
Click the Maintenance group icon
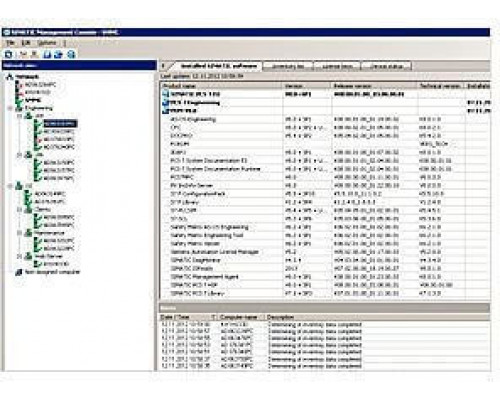coord(29,233)
